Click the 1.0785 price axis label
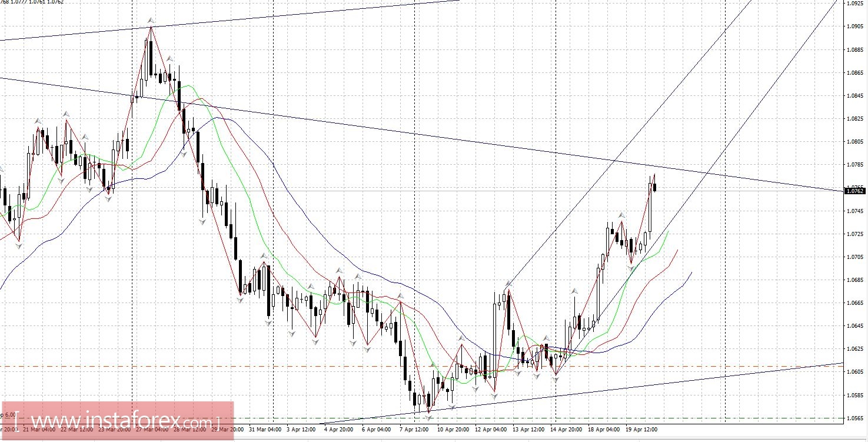 tap(855, 165)
